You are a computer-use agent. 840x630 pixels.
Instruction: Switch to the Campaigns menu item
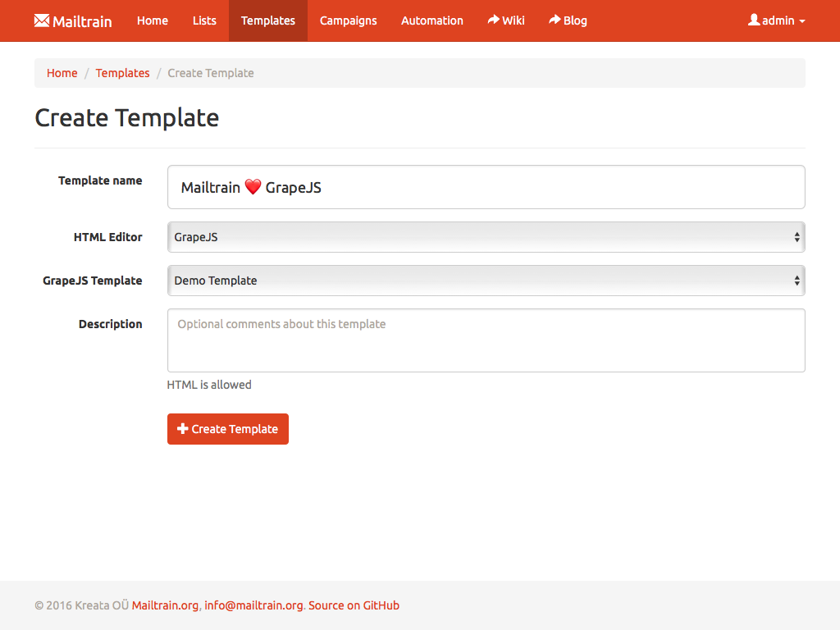348,21
